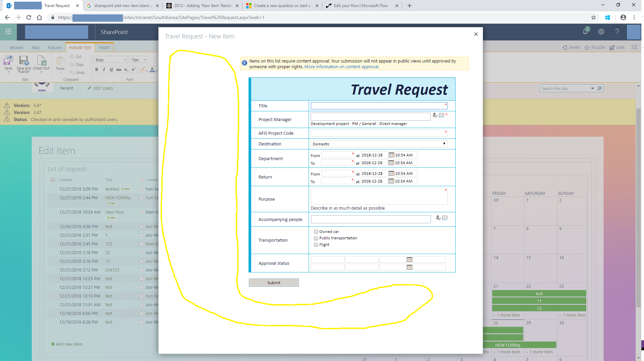Open the Body style dropdown in ribbon

coord(111,60)
